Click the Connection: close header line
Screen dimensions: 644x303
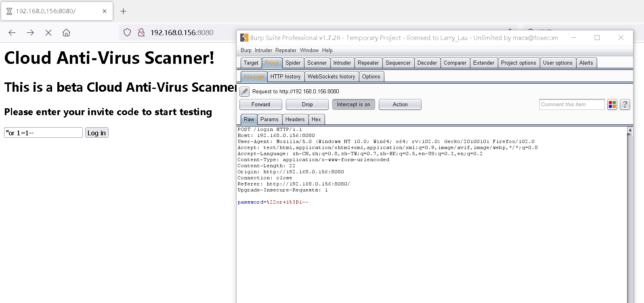pos(265,178)
